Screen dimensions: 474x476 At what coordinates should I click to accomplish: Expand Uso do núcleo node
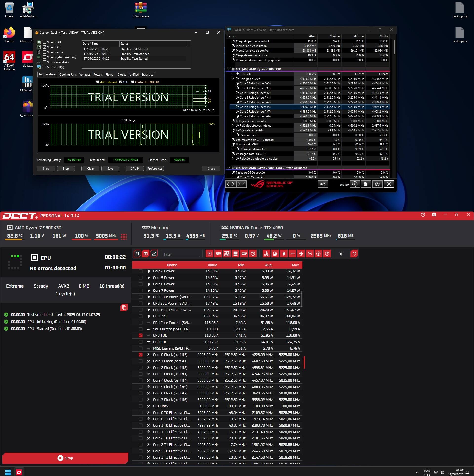[x=233, y=135]
